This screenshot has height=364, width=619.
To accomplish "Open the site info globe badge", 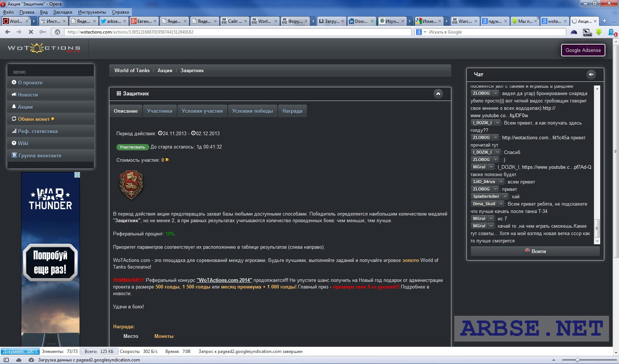I will click(x=57, y=32).
